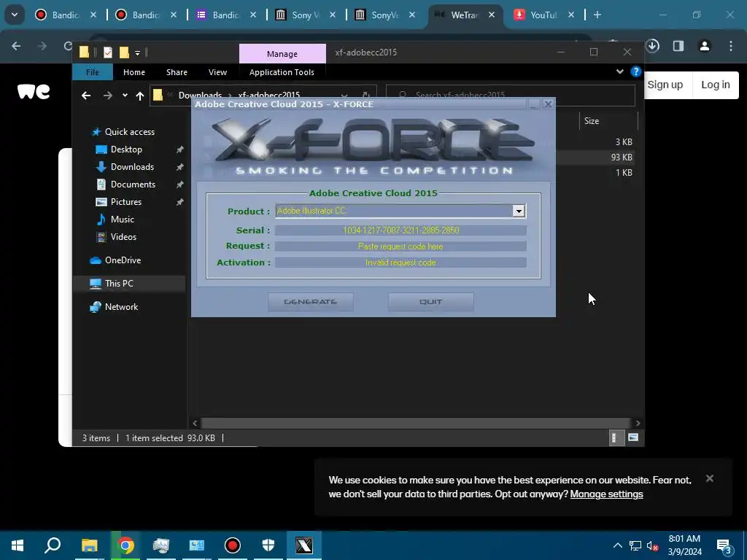Switch to the Bandicam tab with purple list icon
This screenshot has height=560, width=747.
click(x=226, y=15)
